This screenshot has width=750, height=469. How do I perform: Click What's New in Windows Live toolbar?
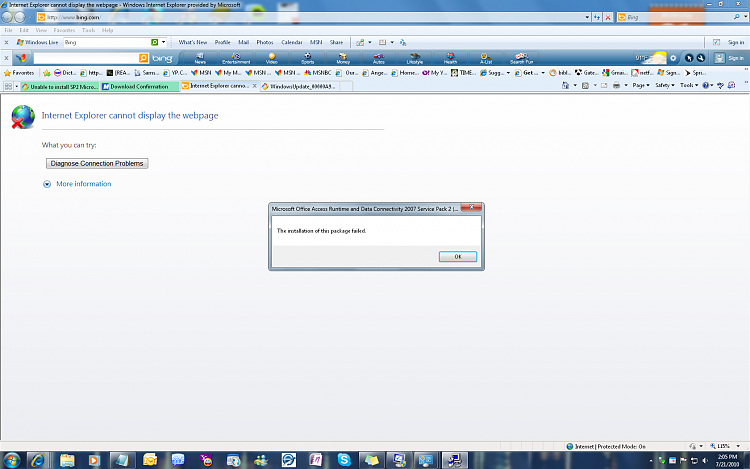pyautogui.click(x=193, y=42)
